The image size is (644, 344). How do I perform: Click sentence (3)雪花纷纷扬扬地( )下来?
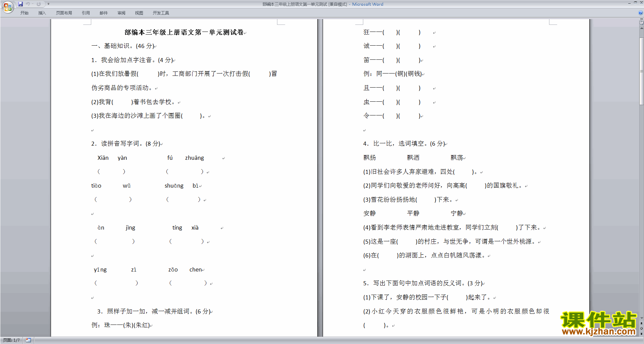408,200
